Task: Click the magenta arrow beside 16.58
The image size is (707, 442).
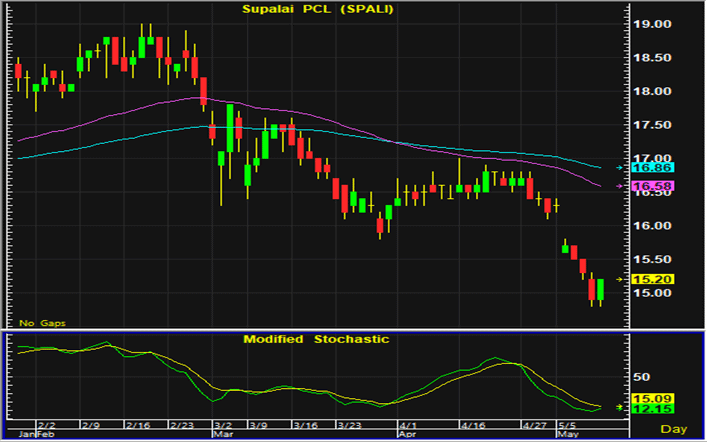Action: point(620,186)
